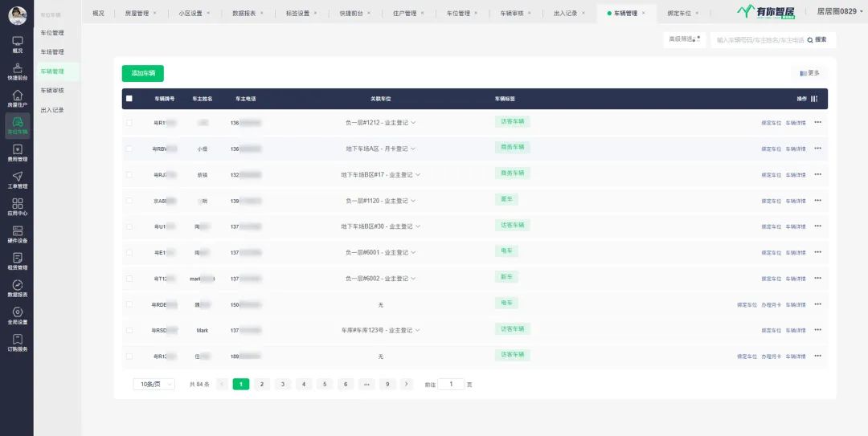Open 快捷前台 in the left sidebar

click(17, 71)
